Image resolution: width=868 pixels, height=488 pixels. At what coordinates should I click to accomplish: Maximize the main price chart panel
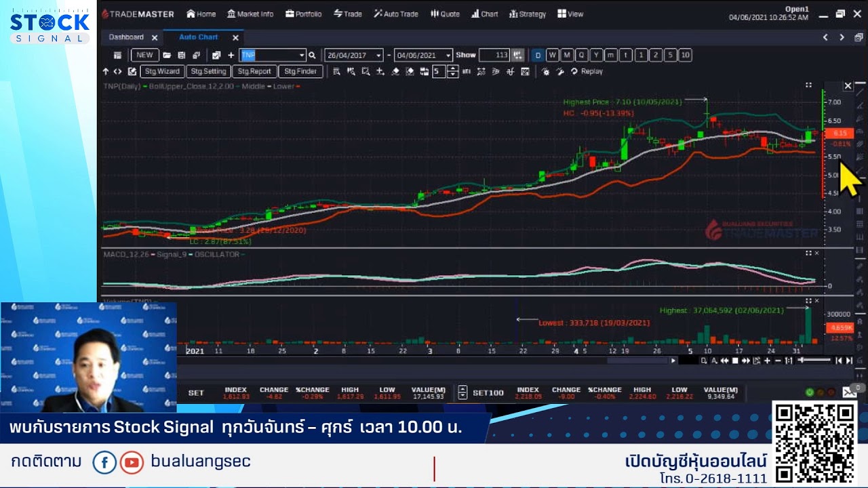(808, 85)
